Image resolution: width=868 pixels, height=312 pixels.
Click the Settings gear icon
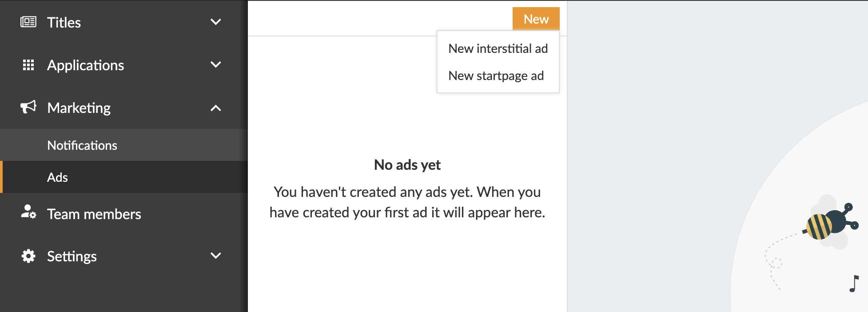tap(28, 256)
